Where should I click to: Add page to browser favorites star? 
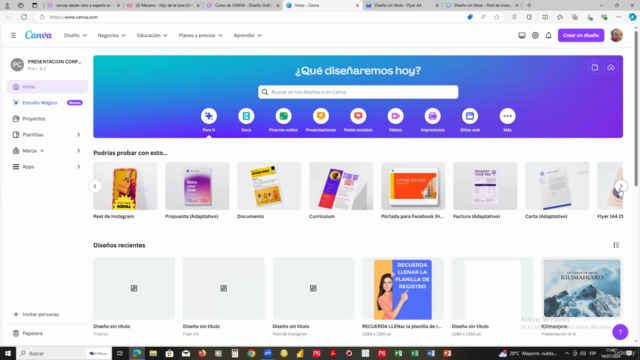tap(497, 17)
